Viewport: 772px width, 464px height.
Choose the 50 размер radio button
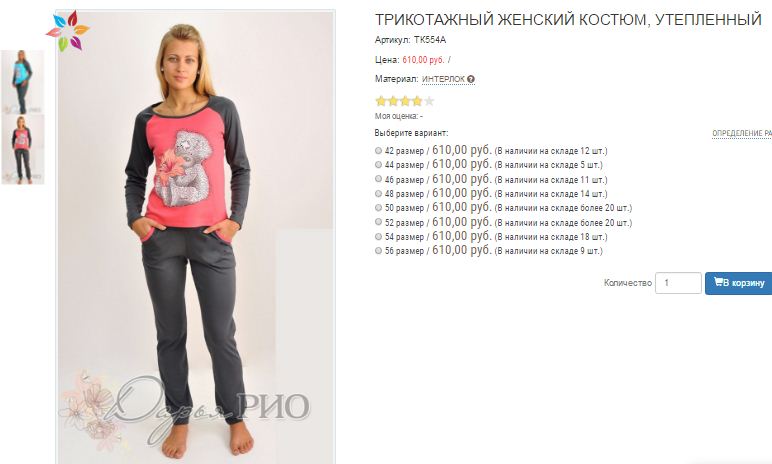378,208
